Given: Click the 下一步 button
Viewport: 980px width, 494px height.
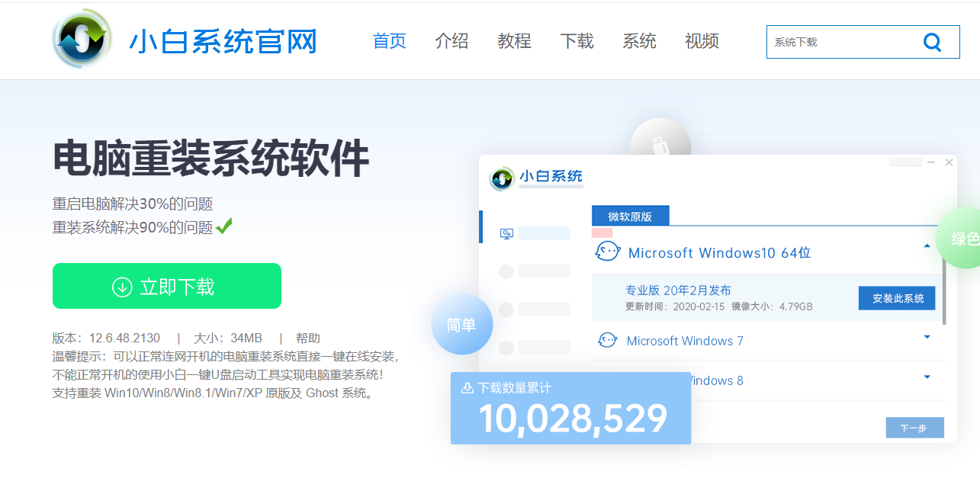Looking at the screenshot, I should [914, 428].
